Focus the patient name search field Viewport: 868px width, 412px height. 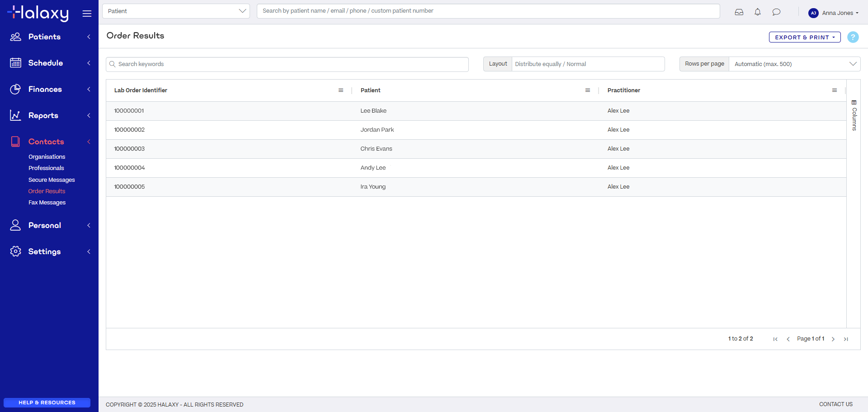coord(488,11)
